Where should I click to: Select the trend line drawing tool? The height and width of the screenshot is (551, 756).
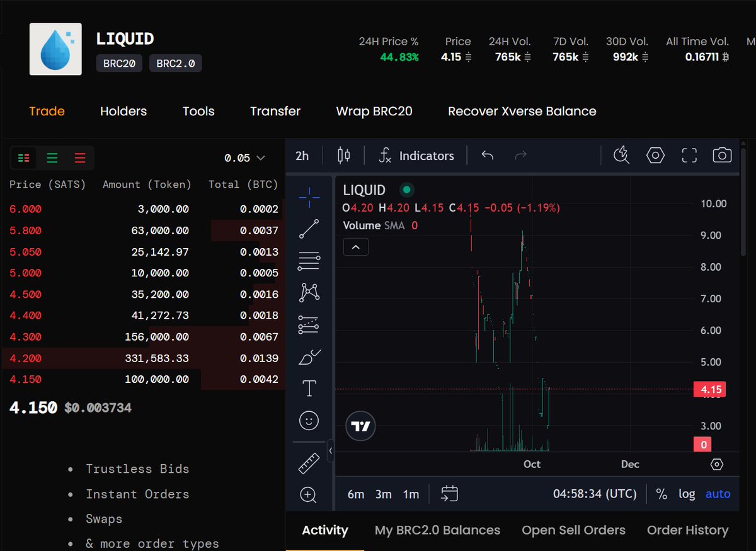[x=309, y=229]
